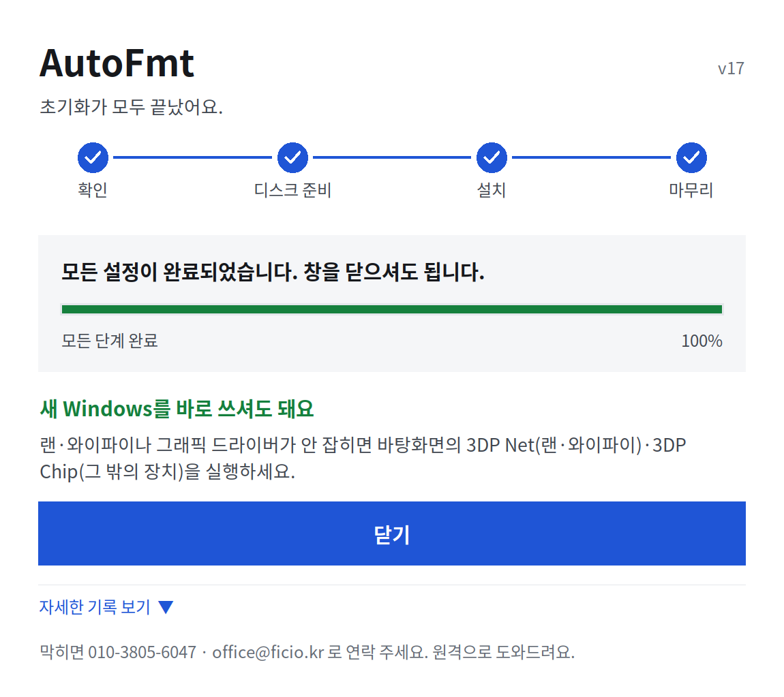Click the v17 version label
The width and height of the screenshot is (784, 697).
click(731, 68)
